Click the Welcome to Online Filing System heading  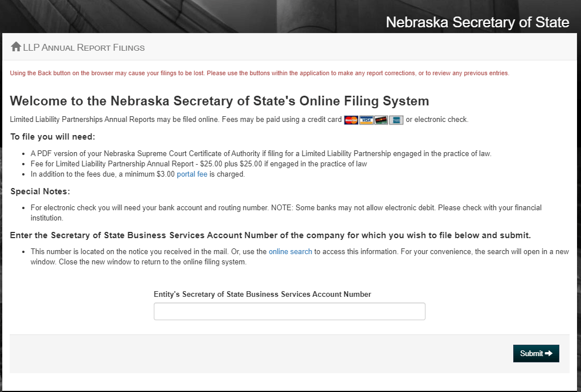click(219, 101)
